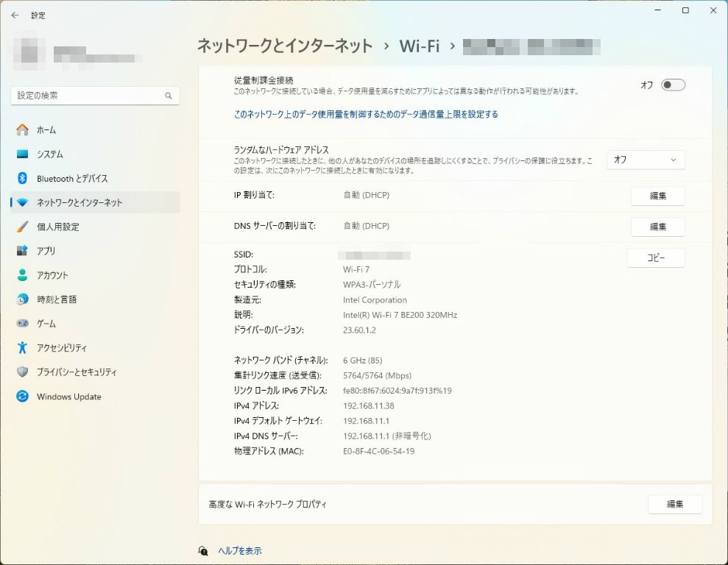Click ネットワークとインターネット in the breadcrumb
728x565 pixels.
[x=285, y=46]
